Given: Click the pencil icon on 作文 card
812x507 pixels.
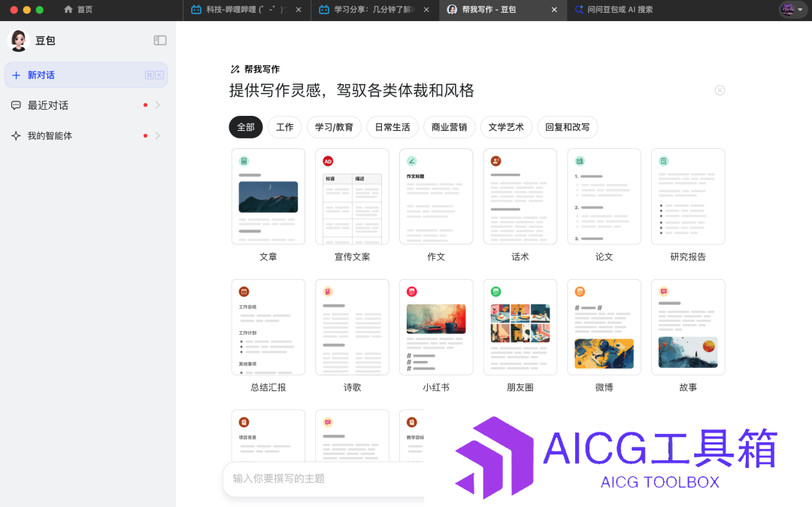Looking at the screenshot, I should (412, 161).
